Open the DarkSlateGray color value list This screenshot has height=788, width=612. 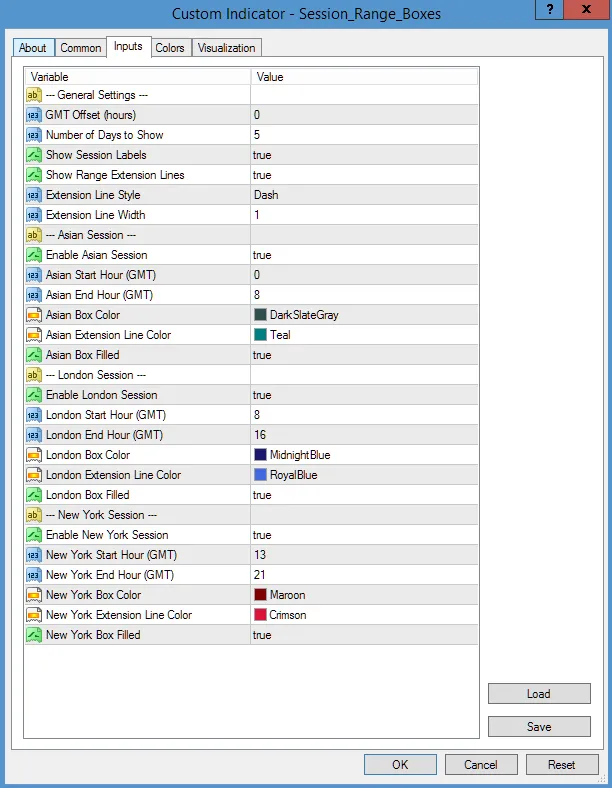click(364, 315)
